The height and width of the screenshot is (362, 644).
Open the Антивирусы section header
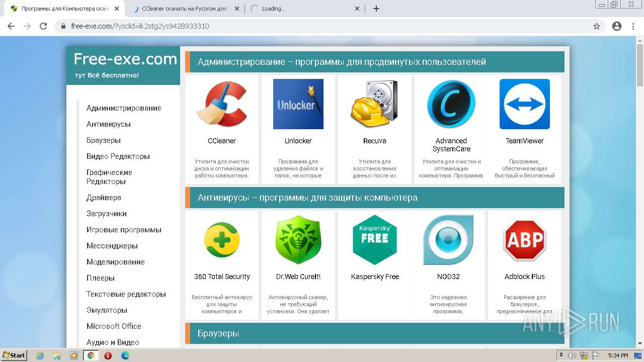click(375, 198)
